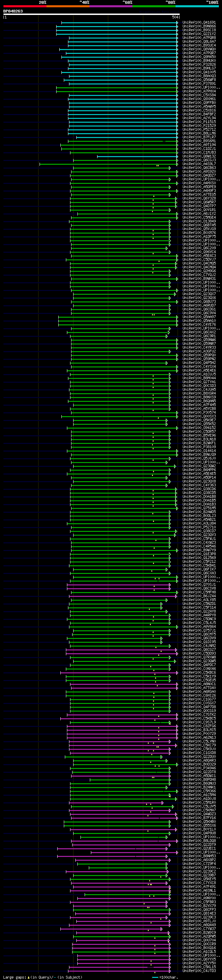Image resolution: width=222 pixels, height=980 pixels.
Task: Select the UniRef100_Q8VWQ0 label
Action: (x=199, y=49)
